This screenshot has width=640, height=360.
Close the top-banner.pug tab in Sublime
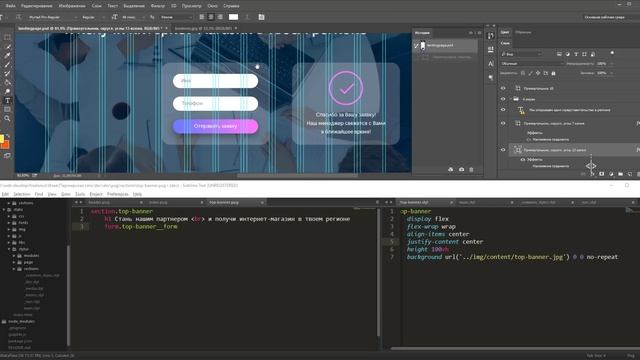262,202
